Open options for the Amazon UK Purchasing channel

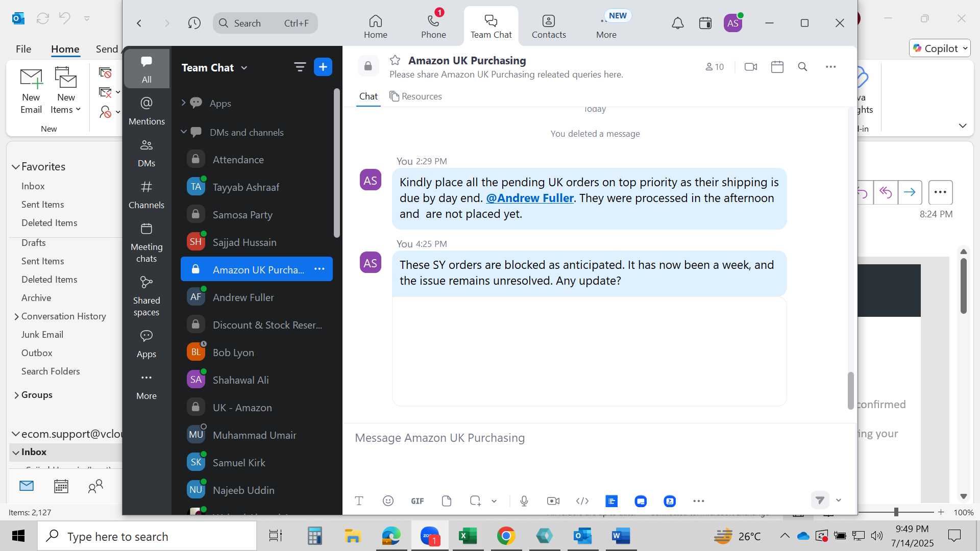[320, 269]
